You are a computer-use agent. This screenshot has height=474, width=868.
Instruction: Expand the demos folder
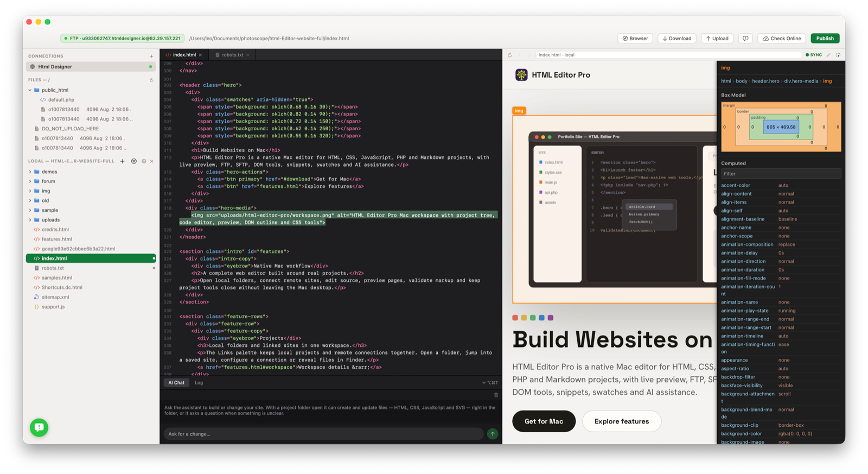click(x=30, y=172)
